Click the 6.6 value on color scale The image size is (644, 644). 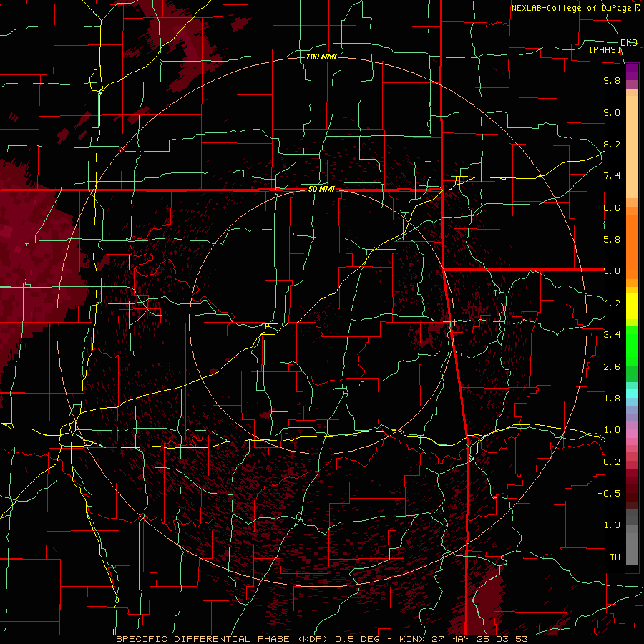(612, 208)
